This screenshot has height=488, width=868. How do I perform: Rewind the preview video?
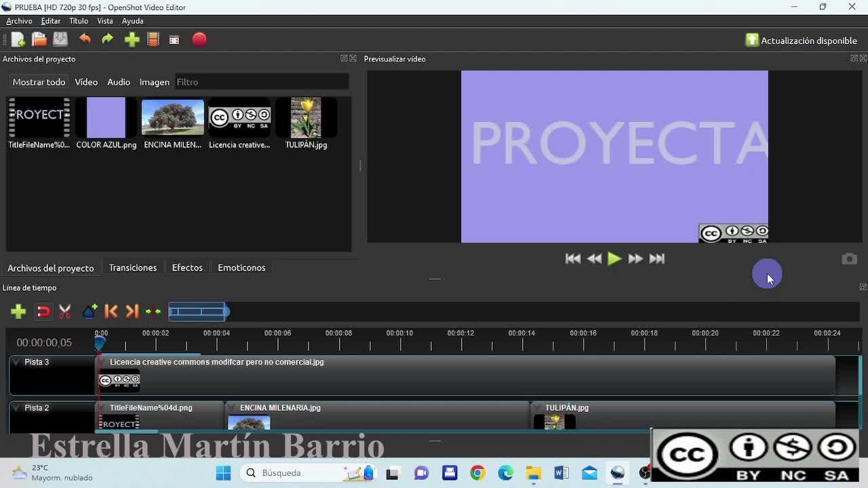[594, 258]
